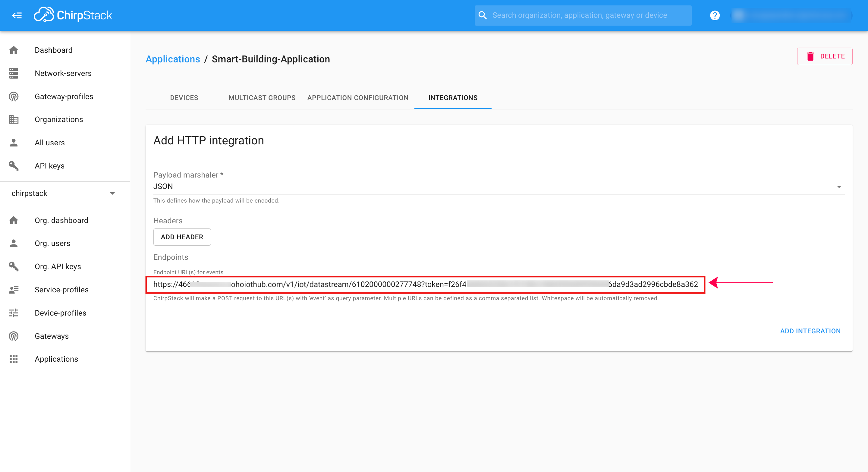Screen dimensions: 868x472
Task: Collapse sidebar with back arrow menu icon
Action: (17, 15)
